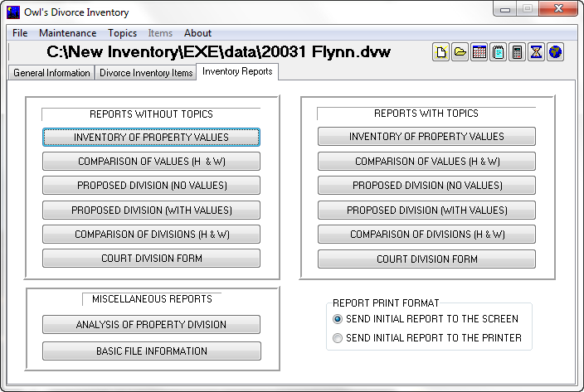584x392 pixels.
Task: Open Basic File Information report
Action: 152,351
